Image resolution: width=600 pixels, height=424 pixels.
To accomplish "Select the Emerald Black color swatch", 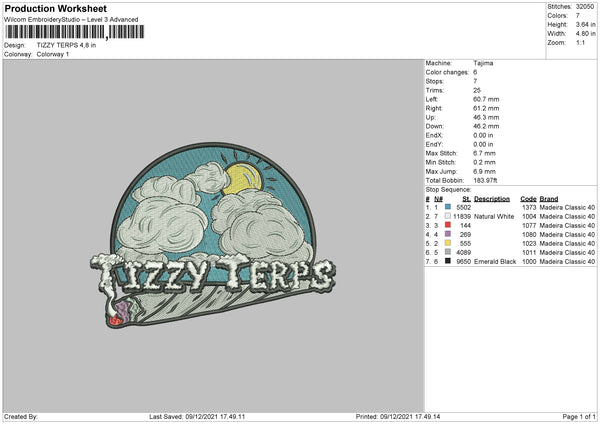I will [x=448, y=261].
